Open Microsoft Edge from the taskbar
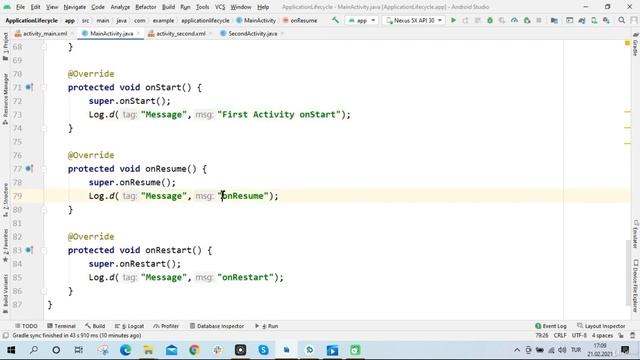Image resolution: width=640 pixels, height=360 pixels. pos(125,350)
